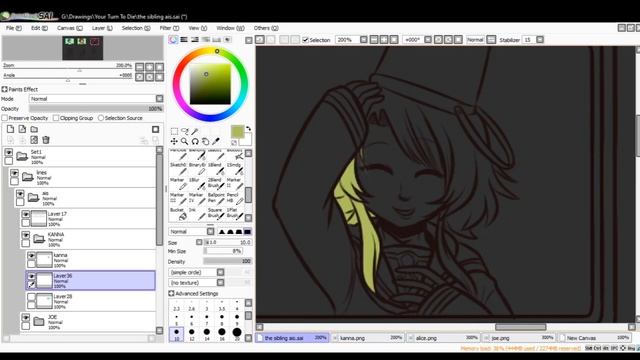Open the canvas zoom 200% dropdown

click(x=363, y=40)
